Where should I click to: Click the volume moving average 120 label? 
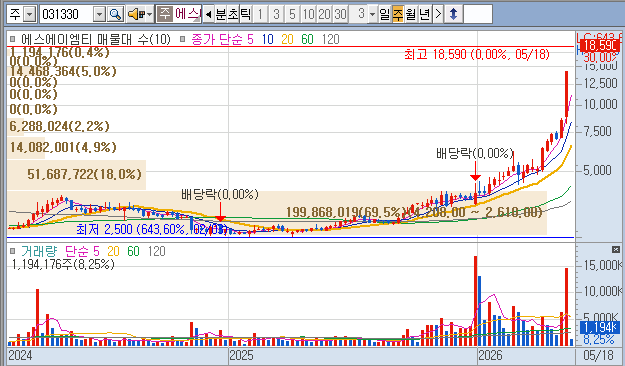[x=156, y=251]
